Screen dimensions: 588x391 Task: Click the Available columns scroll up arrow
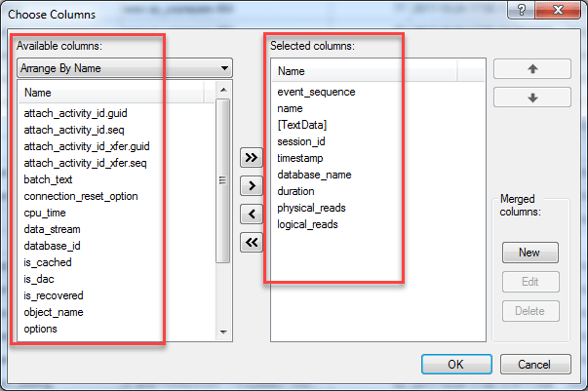(223, 90)
